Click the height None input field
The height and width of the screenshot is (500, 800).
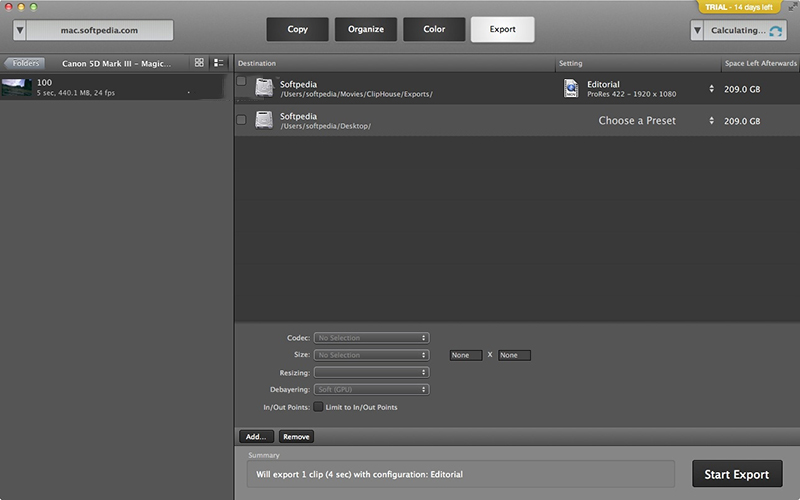tap(514, 355)
